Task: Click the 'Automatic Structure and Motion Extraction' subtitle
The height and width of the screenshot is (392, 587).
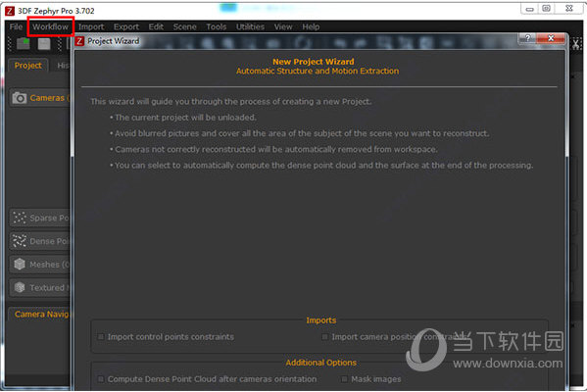Action: (x=318, y=72)
